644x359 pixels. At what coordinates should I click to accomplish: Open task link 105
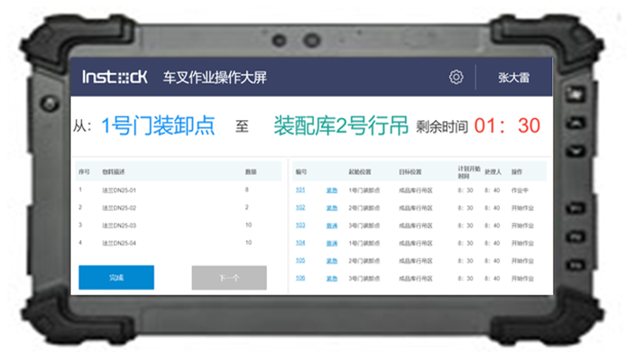300,261
